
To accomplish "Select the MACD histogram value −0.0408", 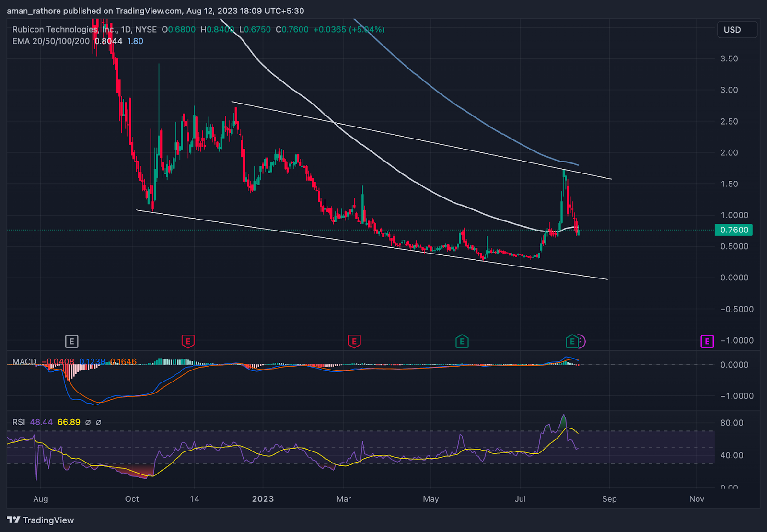I will [x=58, y=361].
